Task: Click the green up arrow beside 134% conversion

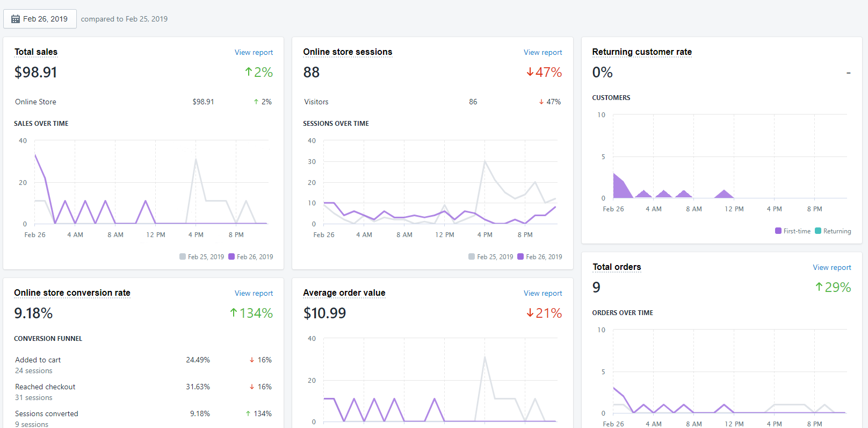Action: (234, 313)
